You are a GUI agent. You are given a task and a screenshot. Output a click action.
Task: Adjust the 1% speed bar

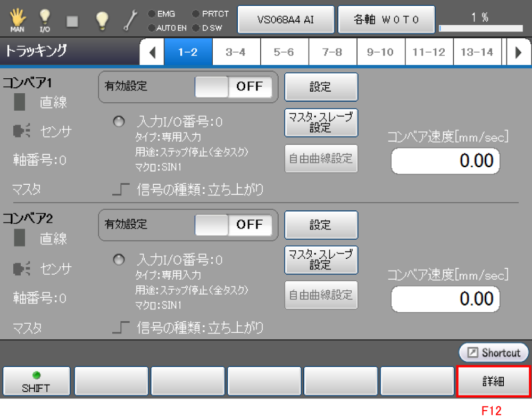coord(480,28)
